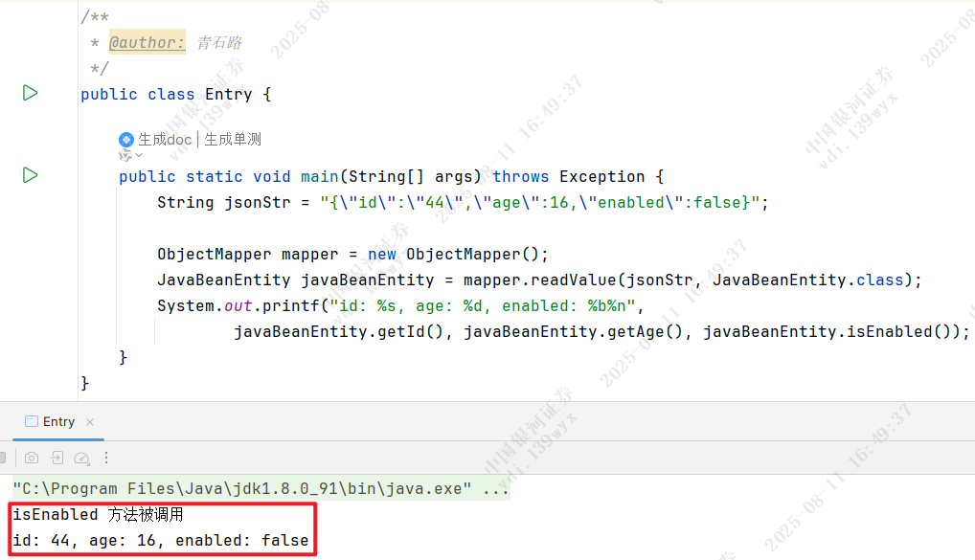Viewport: 975px width, 560px height.
Task: Click the camera icon in run toolbar
Action: pyautogui.click(x=32, y=459)
